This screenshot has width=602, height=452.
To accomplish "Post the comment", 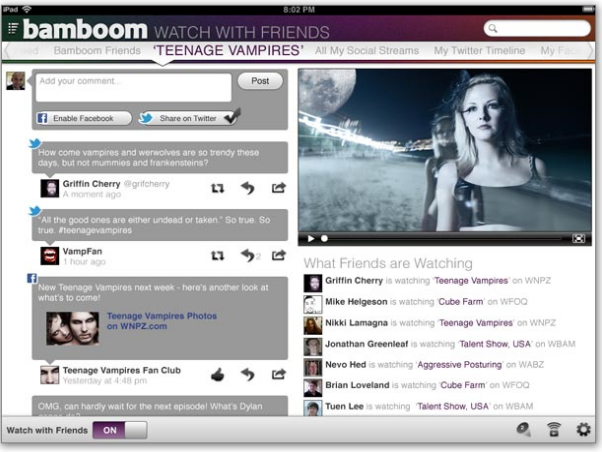I will 260,81.
